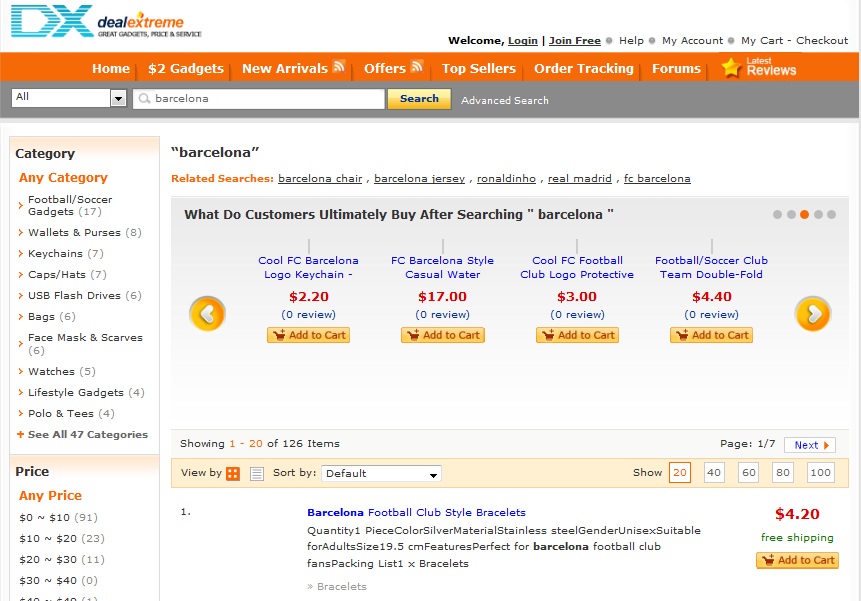The image size is (861, 601).
Task: Open the $2 Gadgets menu item
Action: click(x=186, y=68)
